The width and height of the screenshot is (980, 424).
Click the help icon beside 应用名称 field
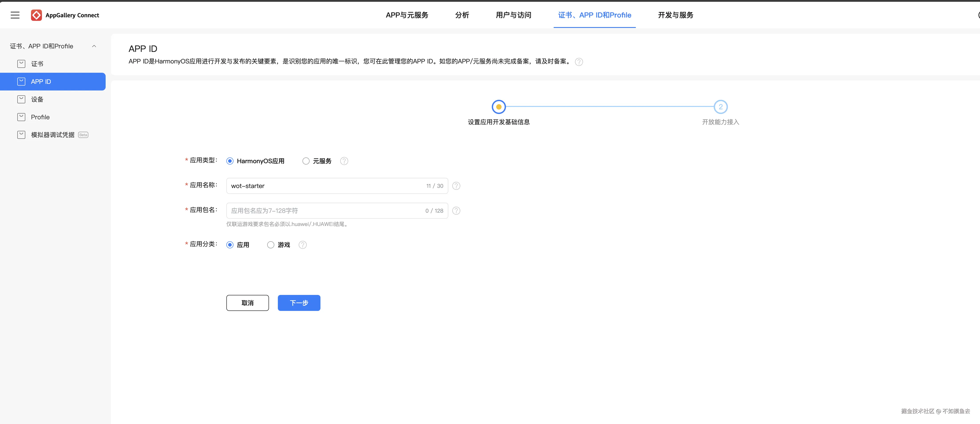pos(456,186)
